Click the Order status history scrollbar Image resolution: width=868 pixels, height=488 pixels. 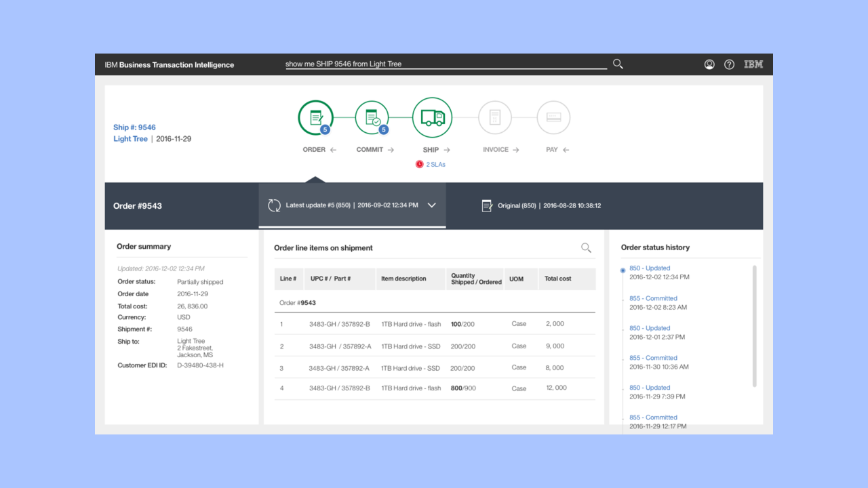coord(754,326)
